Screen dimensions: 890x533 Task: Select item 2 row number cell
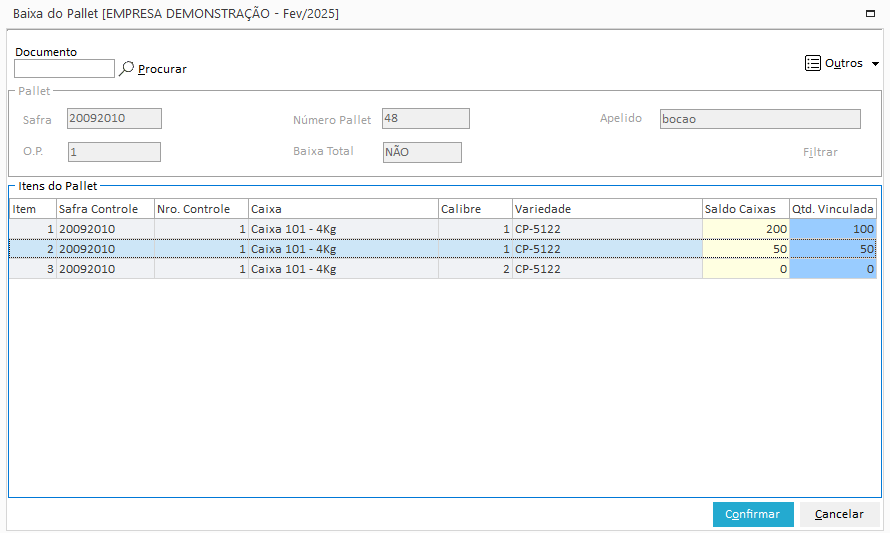pos(33,249)
